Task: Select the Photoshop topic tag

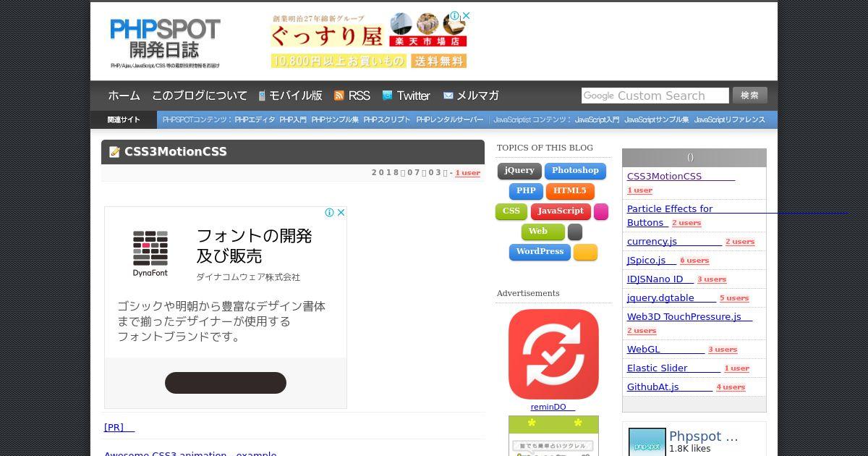Action: coord(575,172)
